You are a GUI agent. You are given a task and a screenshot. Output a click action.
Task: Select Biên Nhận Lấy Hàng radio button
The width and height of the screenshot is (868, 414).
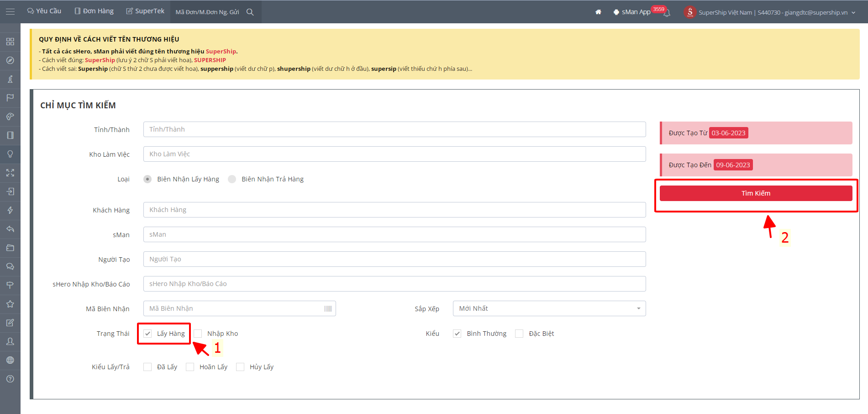[147, 179]
